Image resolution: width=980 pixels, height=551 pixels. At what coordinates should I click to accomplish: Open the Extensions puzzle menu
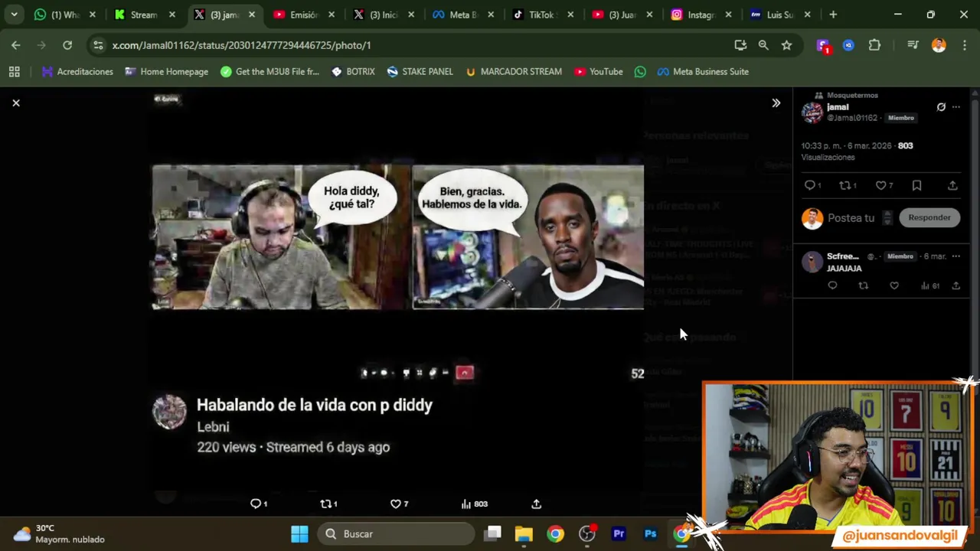[874, 45]
